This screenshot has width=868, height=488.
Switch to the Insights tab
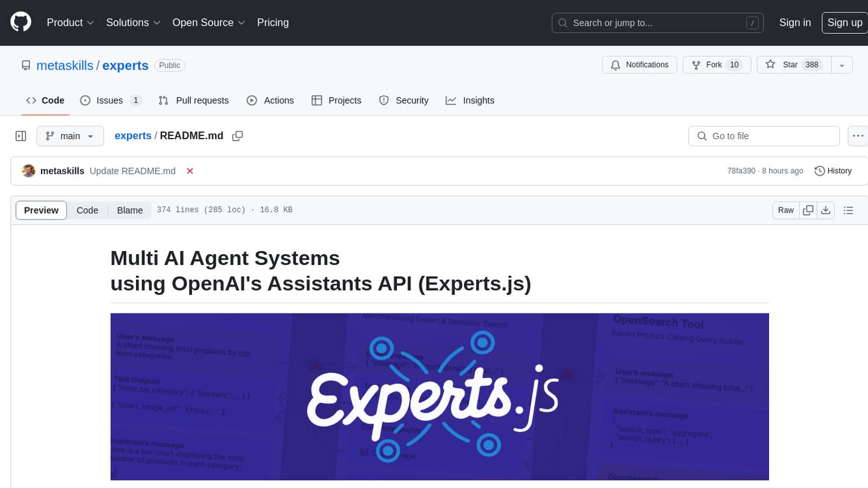(x=470, y=100)
